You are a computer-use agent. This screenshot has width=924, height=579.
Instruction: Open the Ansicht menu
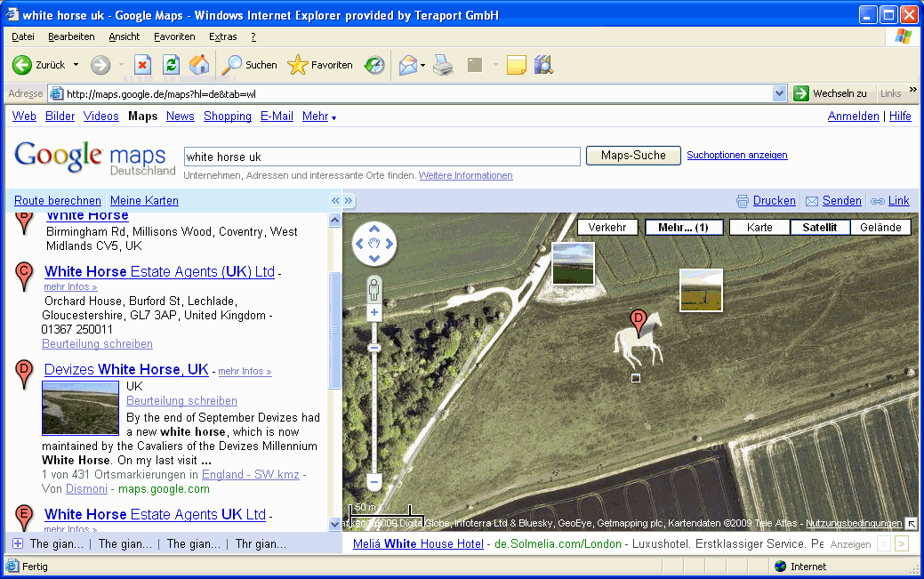tap(125, 36)
